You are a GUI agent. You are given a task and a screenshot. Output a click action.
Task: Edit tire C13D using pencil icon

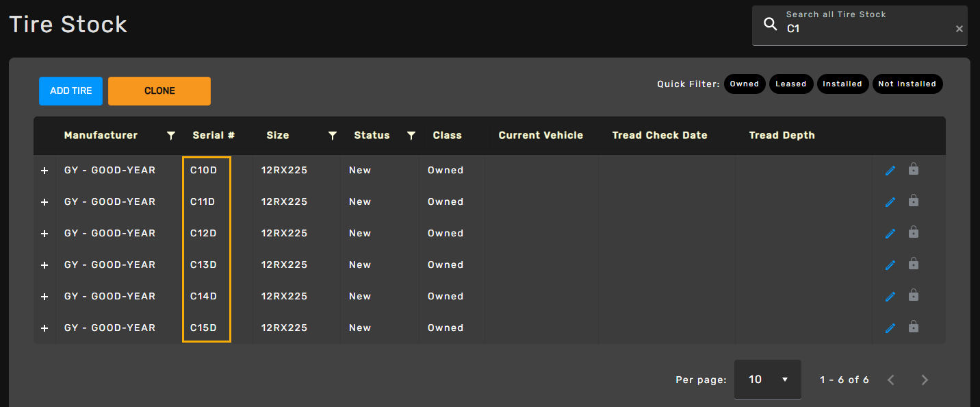[x=890, y=265]
